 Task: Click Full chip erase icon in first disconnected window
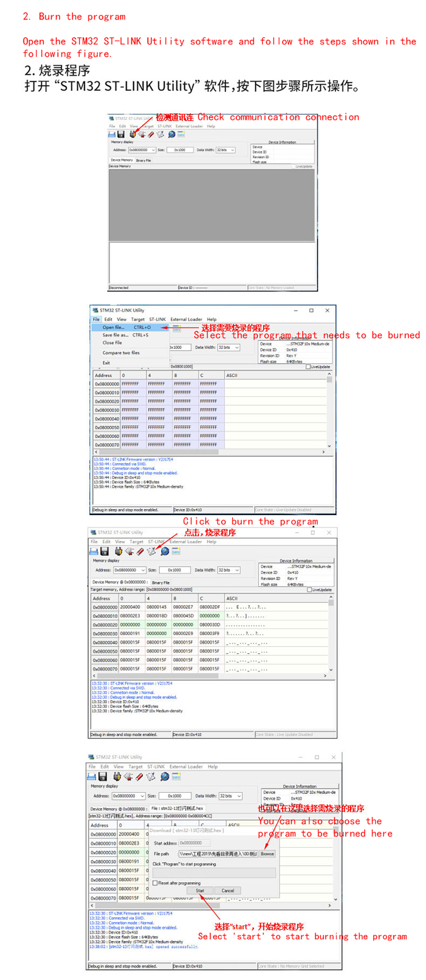tap(151, 134)
